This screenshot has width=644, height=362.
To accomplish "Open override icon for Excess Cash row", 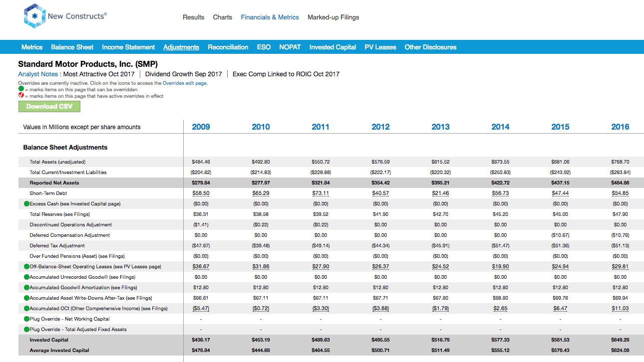I will [26, 203].
